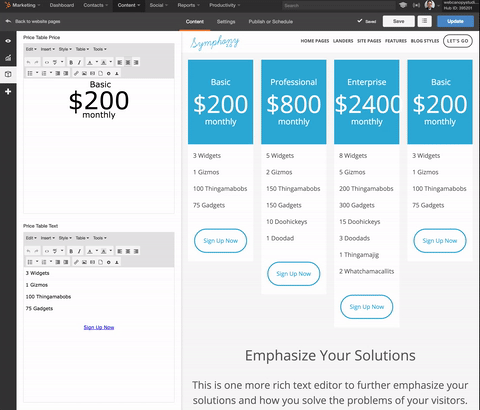Viewport: 480px width, 410px height.
Task: Switch to the Settings tab
Action: (226, 22)
